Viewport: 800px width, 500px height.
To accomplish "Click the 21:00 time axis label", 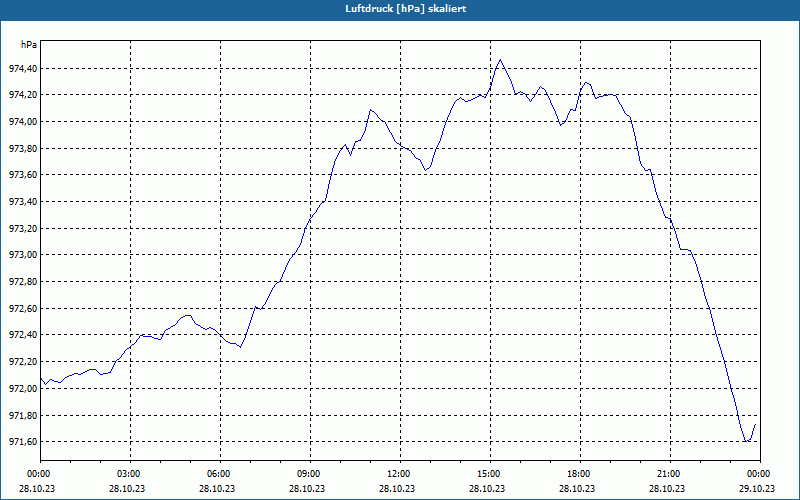I will point(670,474).
